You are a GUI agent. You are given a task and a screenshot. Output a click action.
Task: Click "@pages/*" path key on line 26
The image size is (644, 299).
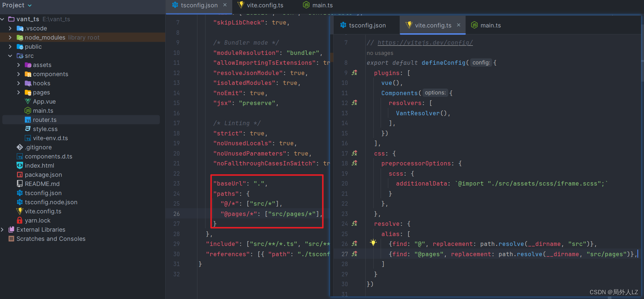click(x=239, y=214)
